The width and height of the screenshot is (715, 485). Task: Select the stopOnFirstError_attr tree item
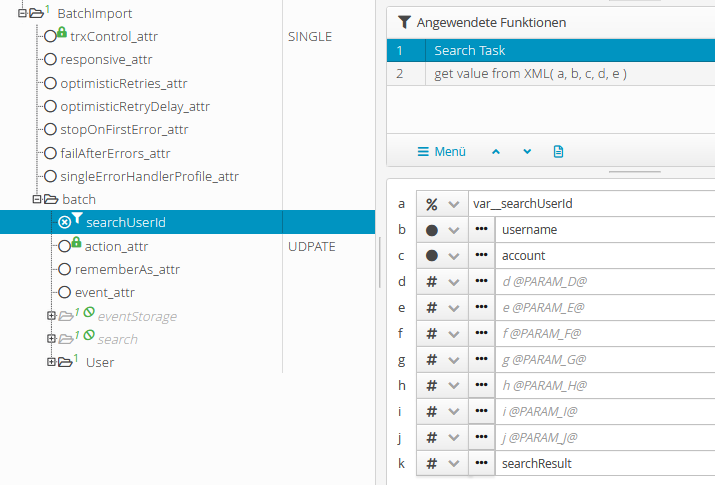pos(124,129)
